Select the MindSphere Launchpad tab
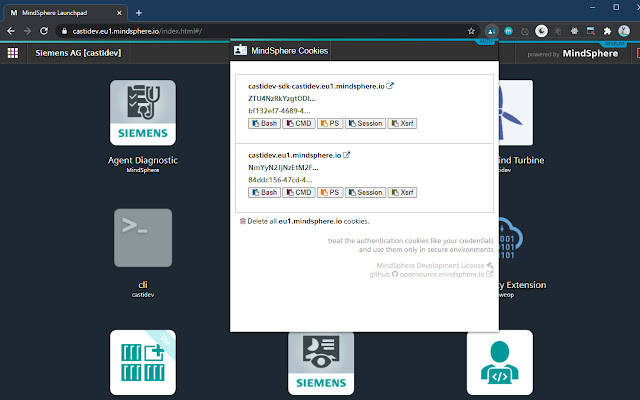This screenshot has width=640, height=400. (x=63, y=13)
